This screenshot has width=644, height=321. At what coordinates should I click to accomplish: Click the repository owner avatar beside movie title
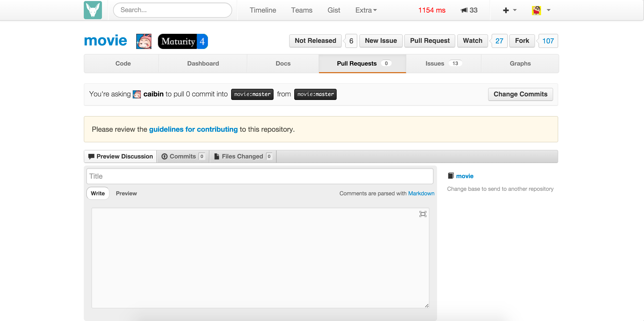(144, 41)
